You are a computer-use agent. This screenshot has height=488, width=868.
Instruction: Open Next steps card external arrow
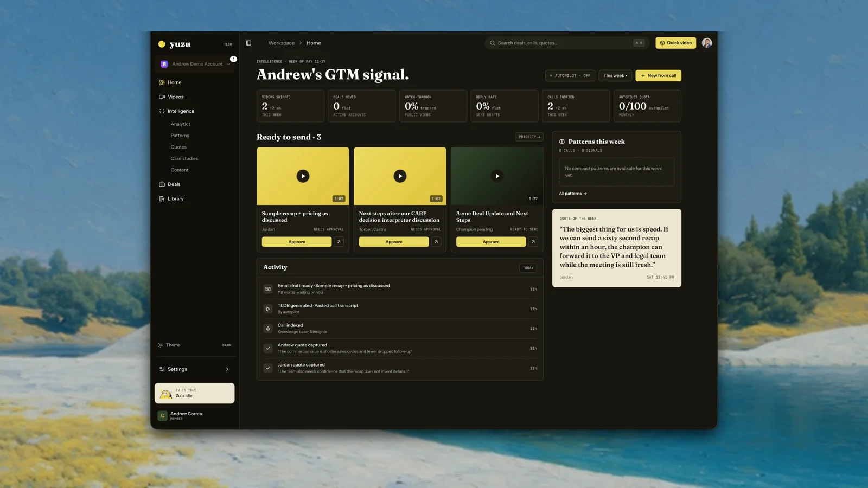(x=436, y=242)
